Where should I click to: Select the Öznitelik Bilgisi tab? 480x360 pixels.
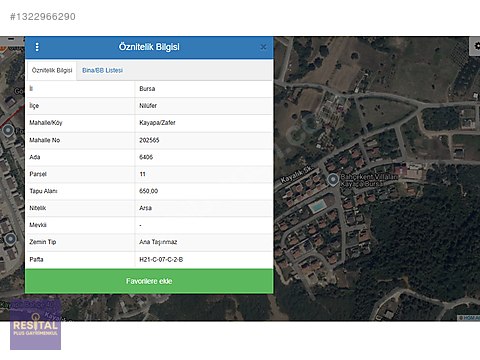[52, 70]
